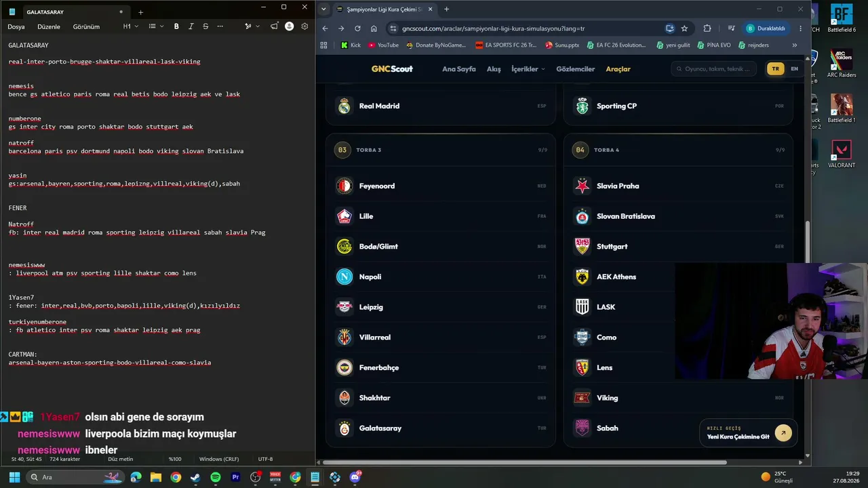
Task: Open the Görünüm menu in Notepad
Action: (x=86, y=26)
